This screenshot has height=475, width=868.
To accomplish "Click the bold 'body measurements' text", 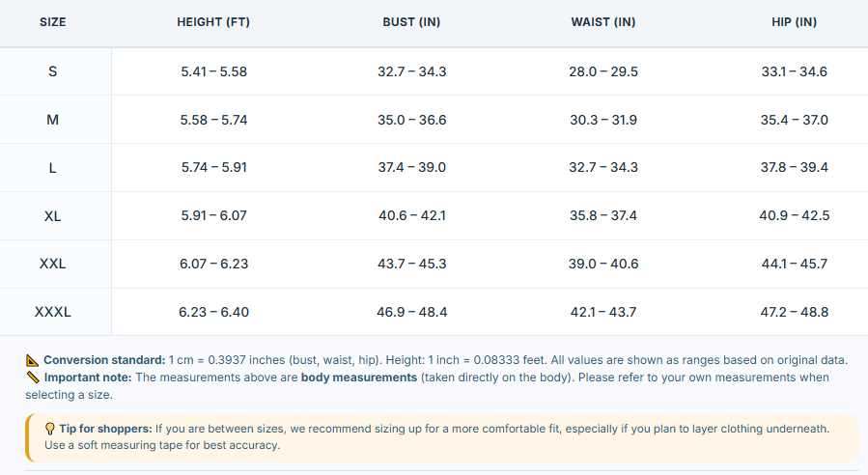I will click(359, 377).
